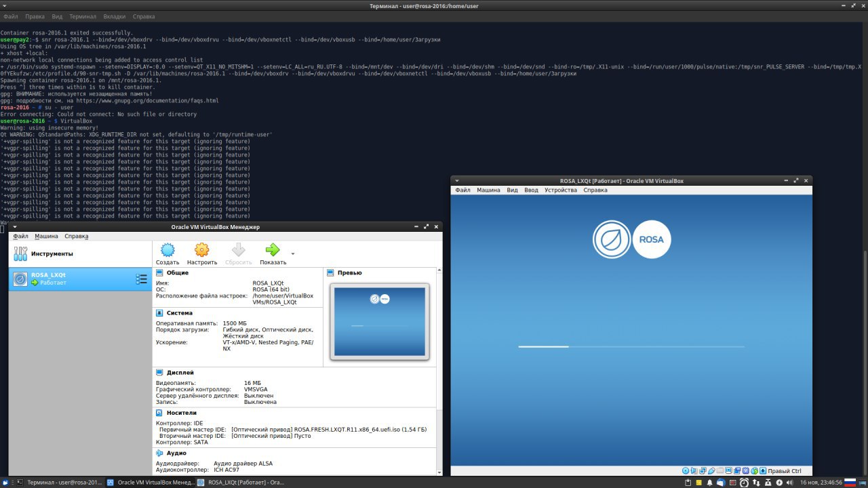Click the Система section header

point(180,313)
